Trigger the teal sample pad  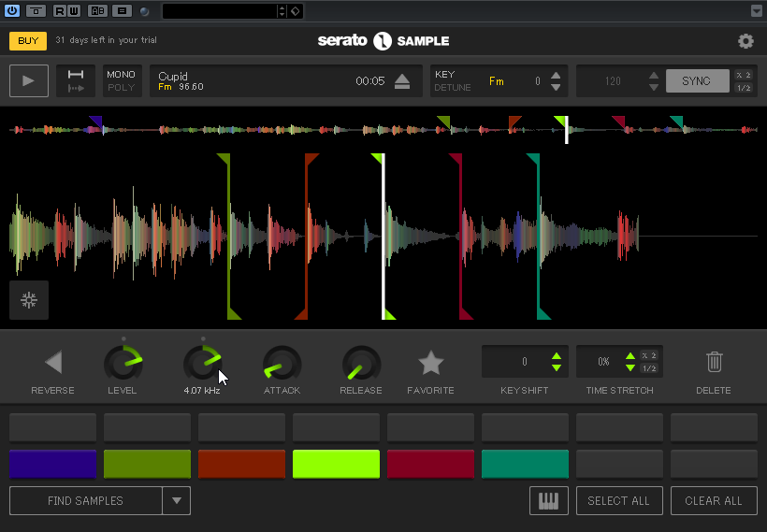coord(525,464)
